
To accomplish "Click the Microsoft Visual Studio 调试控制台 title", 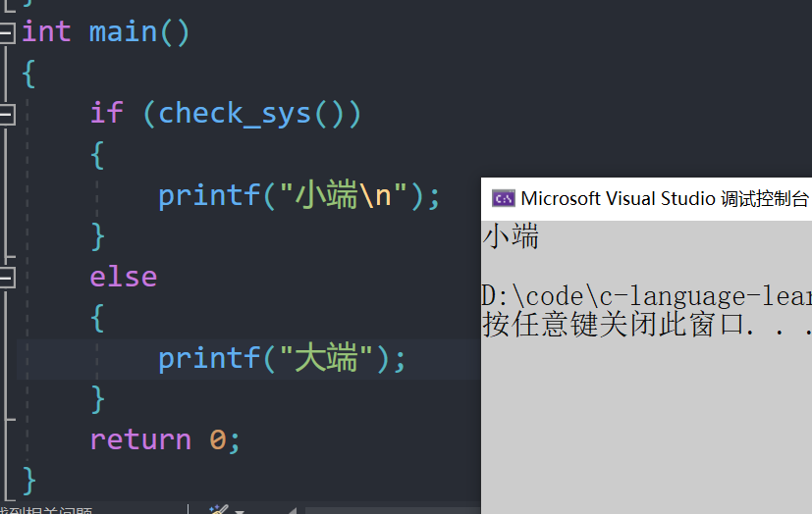I will 665,198.
